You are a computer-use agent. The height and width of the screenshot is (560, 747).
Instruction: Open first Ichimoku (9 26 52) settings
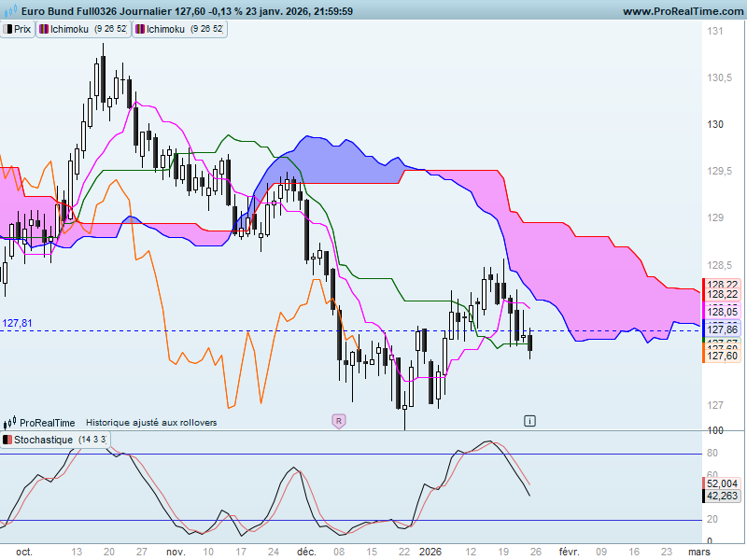click(83, 29)
